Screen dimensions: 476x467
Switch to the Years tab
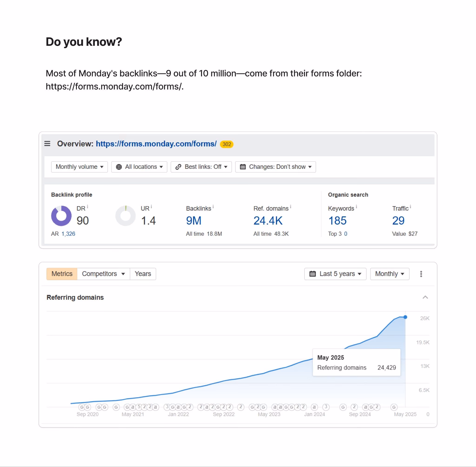pos(143,274)
